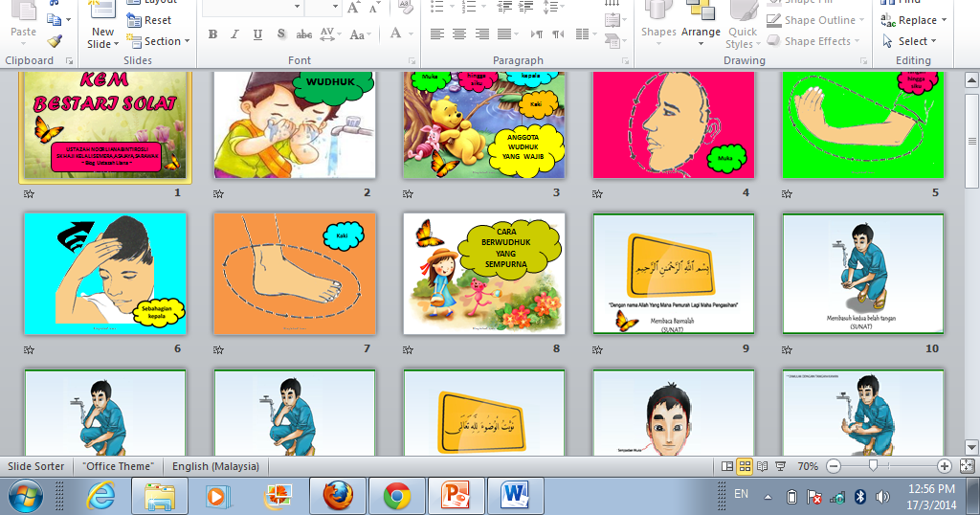This screenshot has height=515, width=980.
Task: Click "Office Theme" in the status bar
Action: [x=119, y=466]
